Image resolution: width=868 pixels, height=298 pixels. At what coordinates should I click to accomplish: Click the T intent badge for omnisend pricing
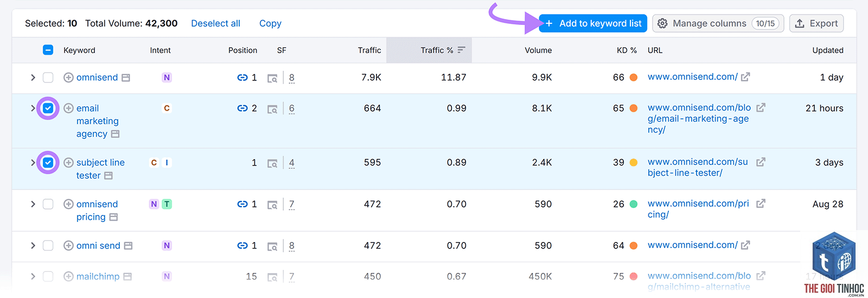(167, 204)
